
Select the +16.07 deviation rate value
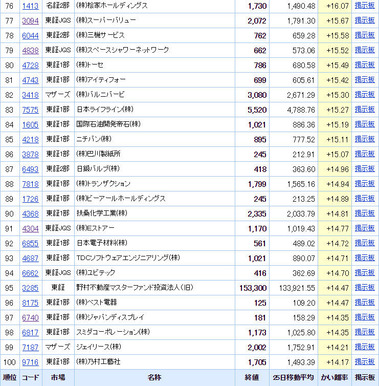tap(337, 6)
